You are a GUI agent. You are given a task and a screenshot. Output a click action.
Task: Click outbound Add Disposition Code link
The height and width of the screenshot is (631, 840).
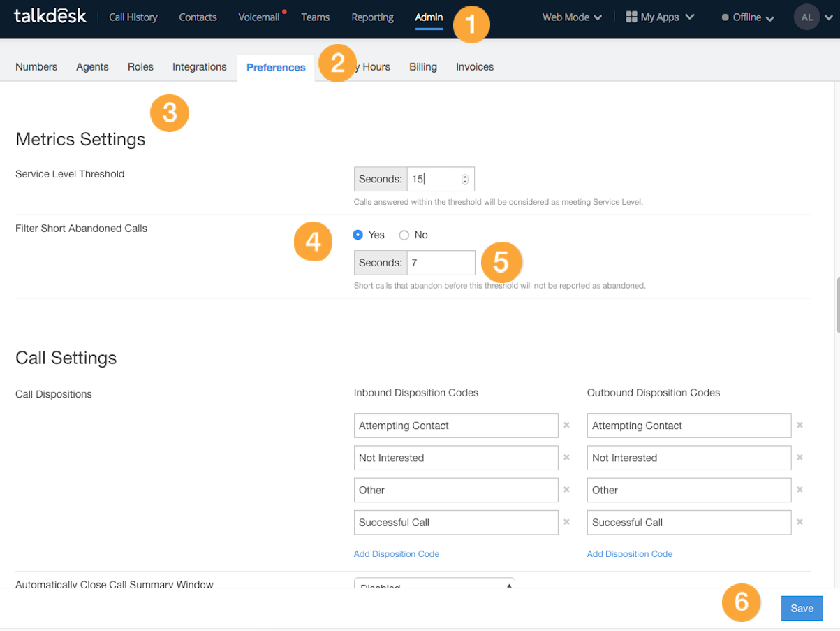[x=630, y=553]
